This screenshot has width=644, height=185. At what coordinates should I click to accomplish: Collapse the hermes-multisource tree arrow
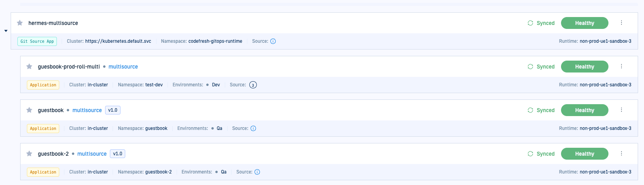click(x=6, y=31)
